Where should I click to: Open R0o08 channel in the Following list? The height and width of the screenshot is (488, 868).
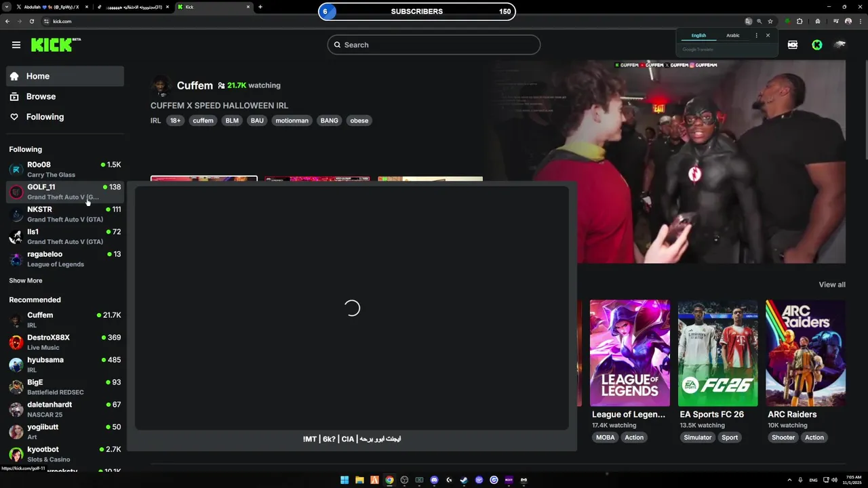65,169
